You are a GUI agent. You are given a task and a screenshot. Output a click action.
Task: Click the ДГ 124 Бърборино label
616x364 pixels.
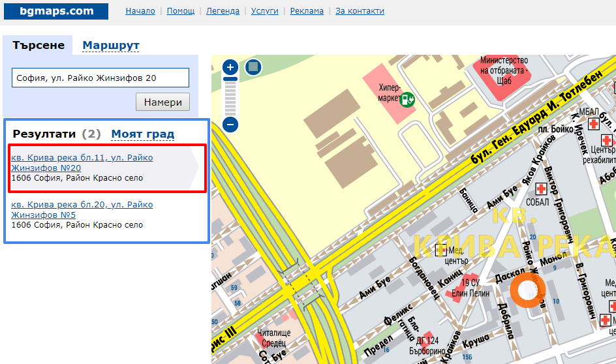(427, 345)
